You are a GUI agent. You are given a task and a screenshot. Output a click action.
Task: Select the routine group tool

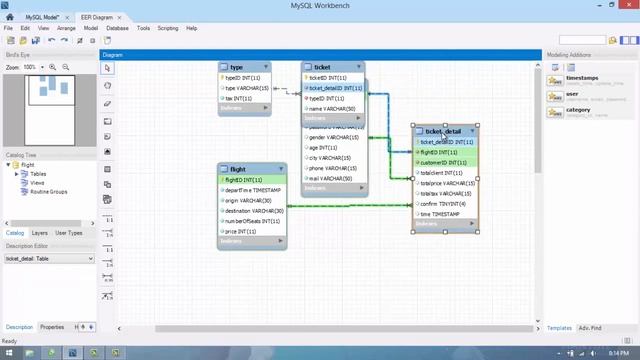(x=107, y=200)
